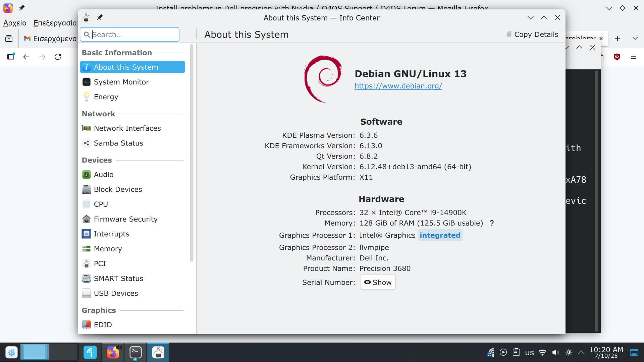Open the debian.org website link
The width and height of the screenshot is (644, 362).
(398, 86)
